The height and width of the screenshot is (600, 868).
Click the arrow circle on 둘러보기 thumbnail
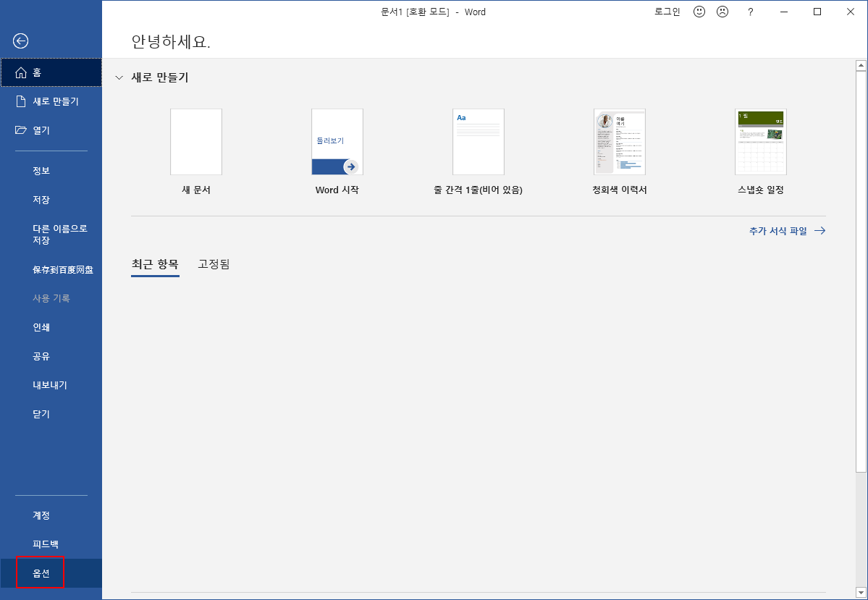pyautogui.click(x=351, y=166)
